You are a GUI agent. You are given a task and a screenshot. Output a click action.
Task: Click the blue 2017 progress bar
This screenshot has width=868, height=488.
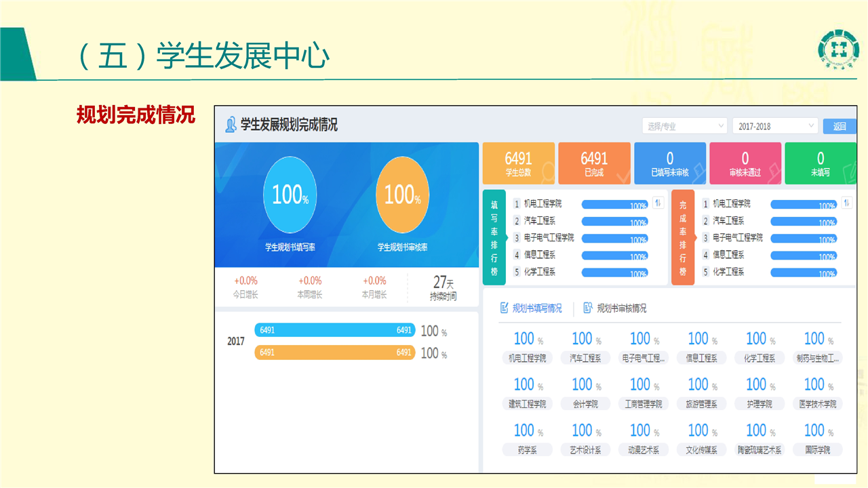point(334,330)
